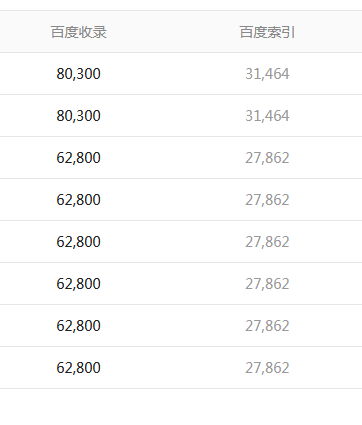Open the 31,464 index value in the first row
The width and height of the screenshot is (362, 425).
267,74
